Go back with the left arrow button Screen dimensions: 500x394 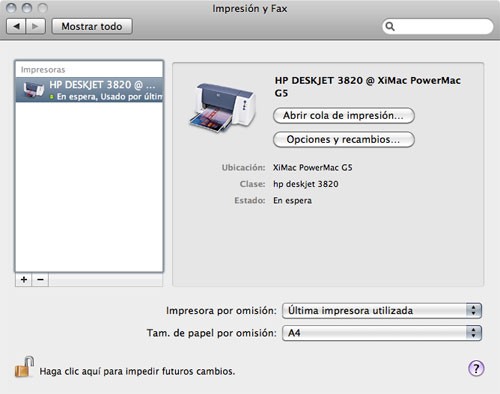click(16, 26)
